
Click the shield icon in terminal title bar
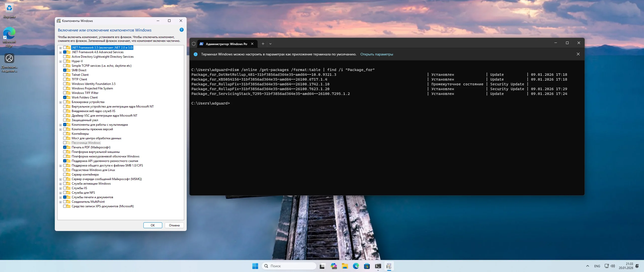click(194, 44)
